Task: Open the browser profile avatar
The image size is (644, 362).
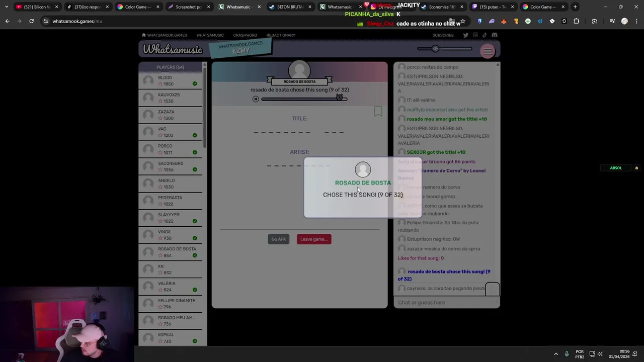Action: click(x=624, y=21)
